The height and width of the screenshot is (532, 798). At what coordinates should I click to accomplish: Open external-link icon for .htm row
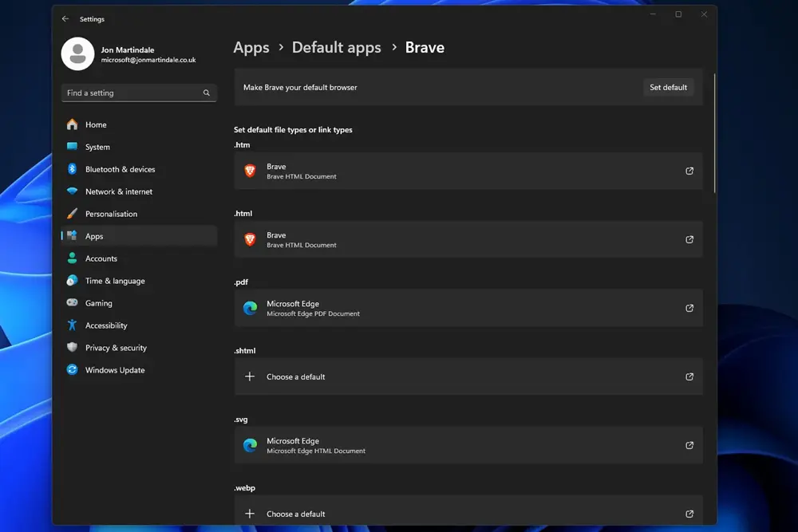pyautogui.click(x=689, y=171)
